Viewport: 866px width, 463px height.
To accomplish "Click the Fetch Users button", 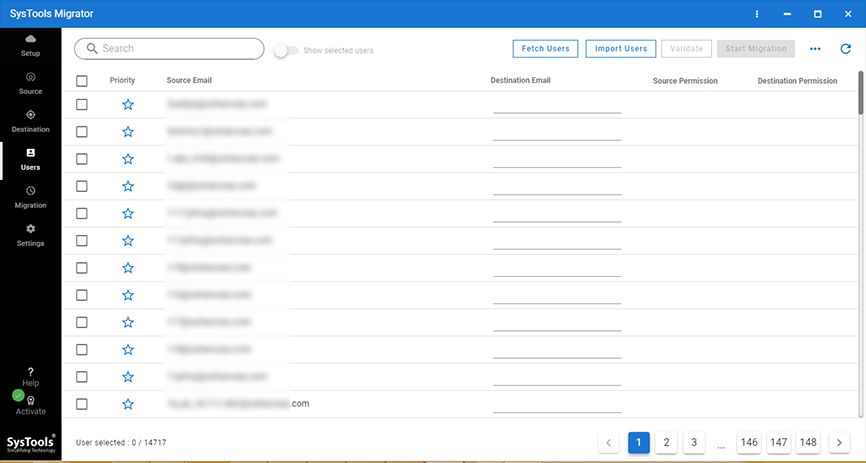I will click(545, 49).
